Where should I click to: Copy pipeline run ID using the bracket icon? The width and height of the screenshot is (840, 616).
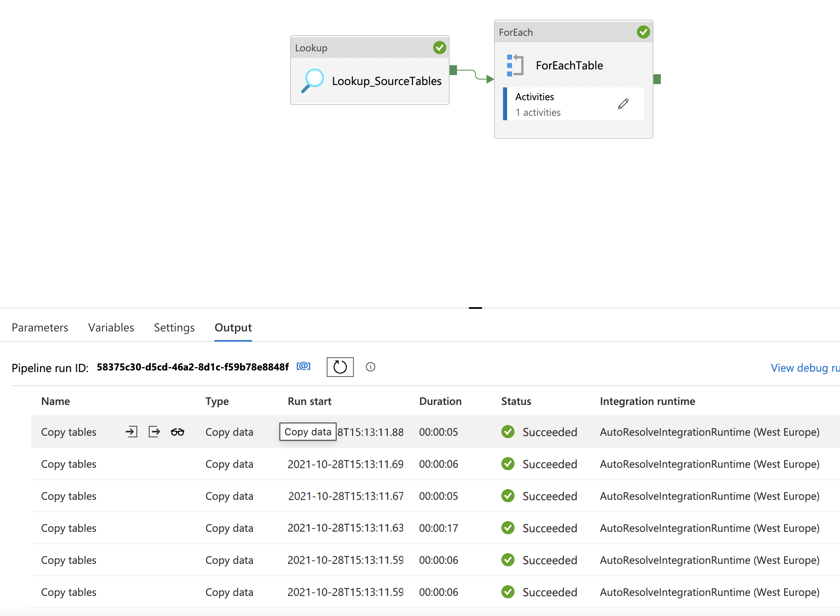(x=303, y=366)
